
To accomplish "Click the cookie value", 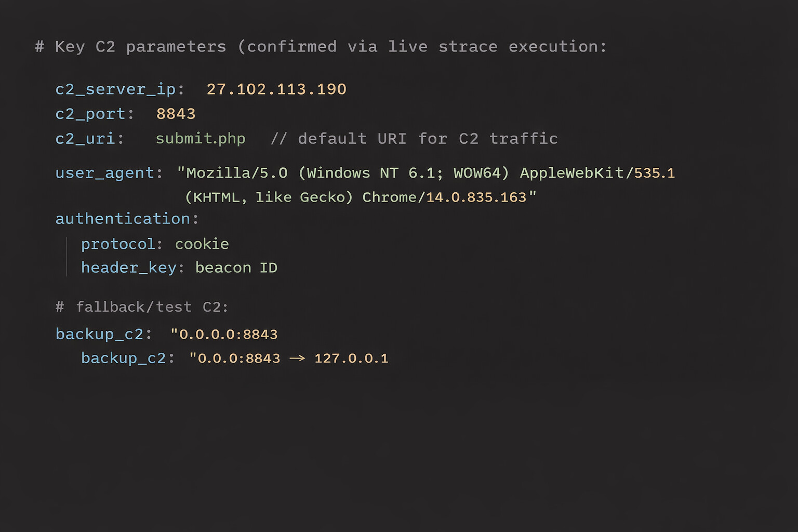I will [x=202, y=244].
